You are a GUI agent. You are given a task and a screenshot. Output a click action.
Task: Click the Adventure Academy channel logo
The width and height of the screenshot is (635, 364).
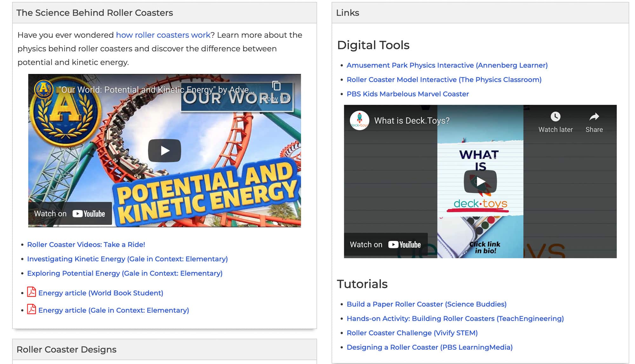(44, 89)
